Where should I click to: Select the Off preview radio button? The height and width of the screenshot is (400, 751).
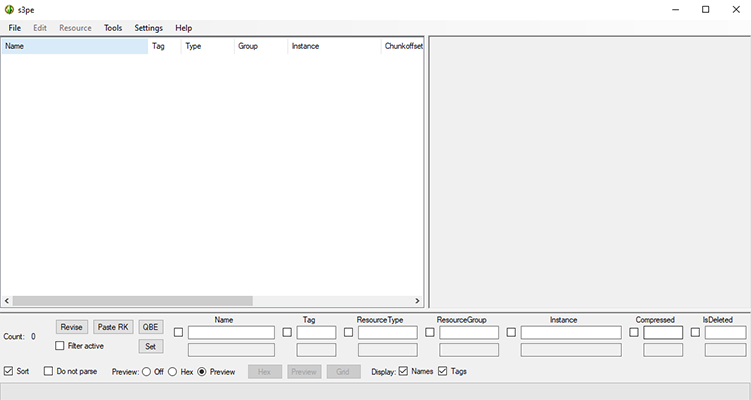tap(146, 372)
